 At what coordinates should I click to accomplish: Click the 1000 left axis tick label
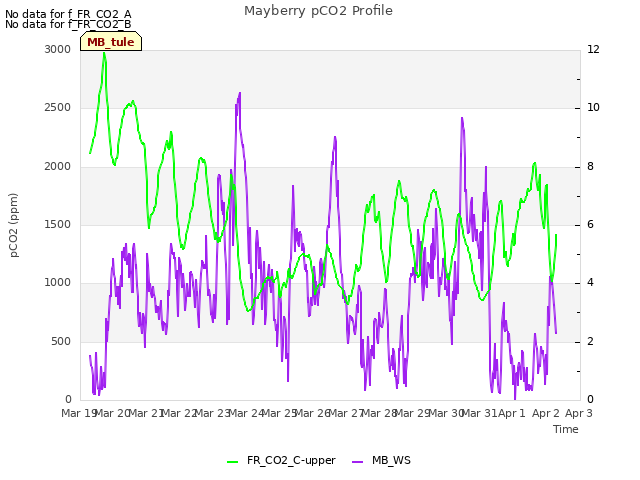point(58,283)
